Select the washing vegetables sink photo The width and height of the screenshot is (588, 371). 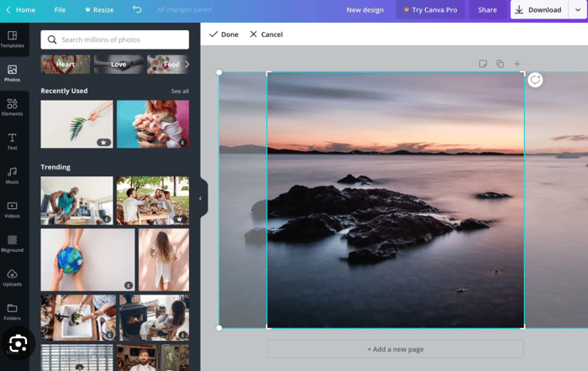click(78, 318)
